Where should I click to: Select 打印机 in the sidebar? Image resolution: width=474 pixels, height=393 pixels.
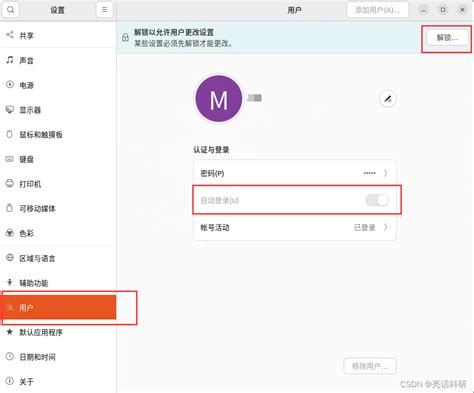[x=58, y=184]
